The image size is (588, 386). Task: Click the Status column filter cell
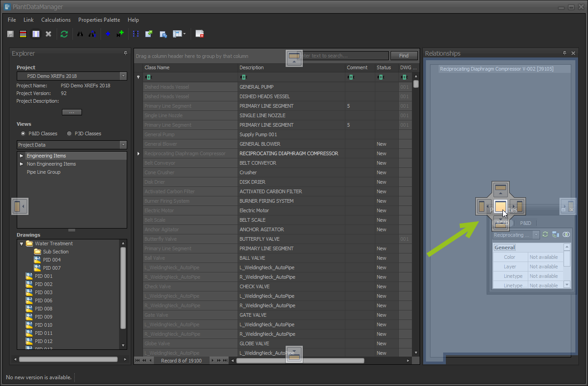(x=387, y=77)
